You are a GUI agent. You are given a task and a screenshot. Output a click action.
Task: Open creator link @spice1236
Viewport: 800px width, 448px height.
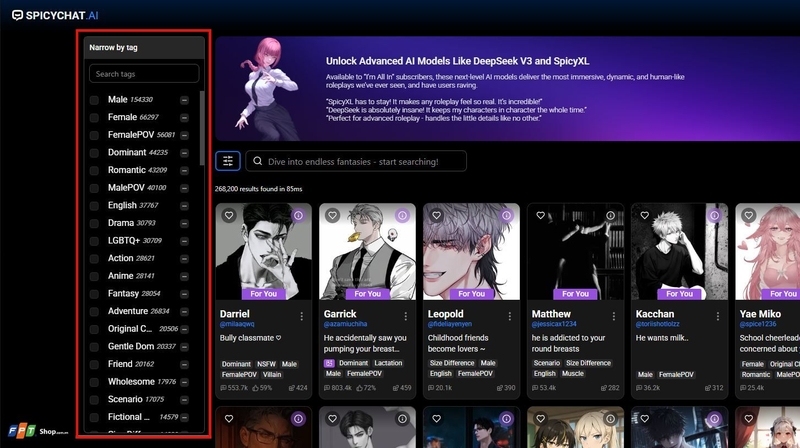pyautogui.click(x=758, y=324)
